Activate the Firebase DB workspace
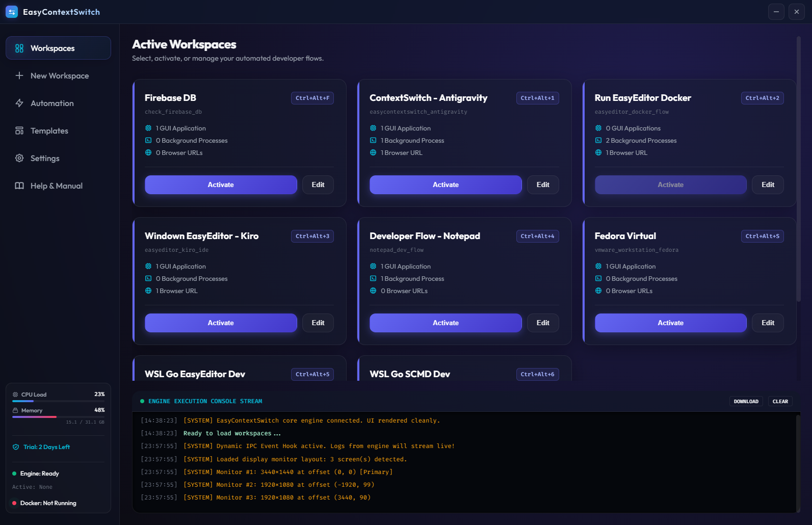The height and width of the screenshot is (525, 812). coord(221,185)
